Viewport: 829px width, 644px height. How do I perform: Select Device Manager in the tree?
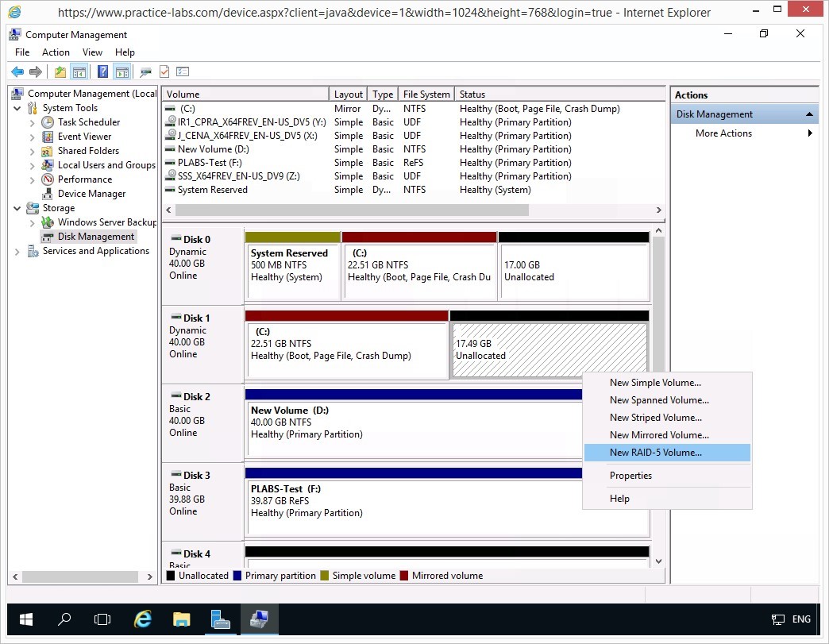pyautogui.click(x=91, y=194)
